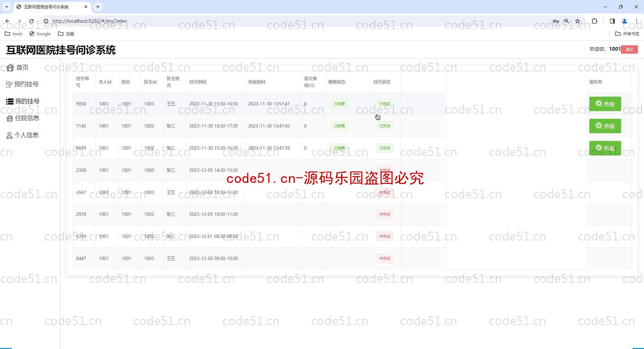Click the red 退出 logout button
The image size is (644, 349).
point(629,49)
